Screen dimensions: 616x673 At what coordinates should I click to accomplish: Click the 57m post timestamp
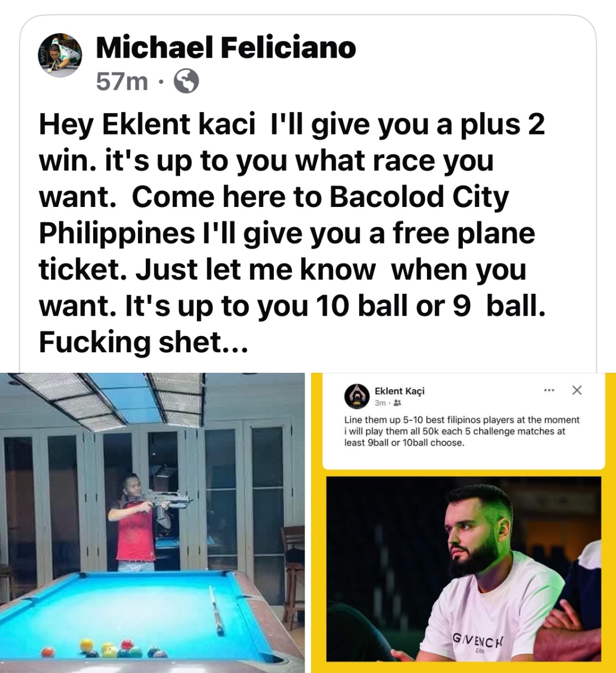click(x=122, y=82)
